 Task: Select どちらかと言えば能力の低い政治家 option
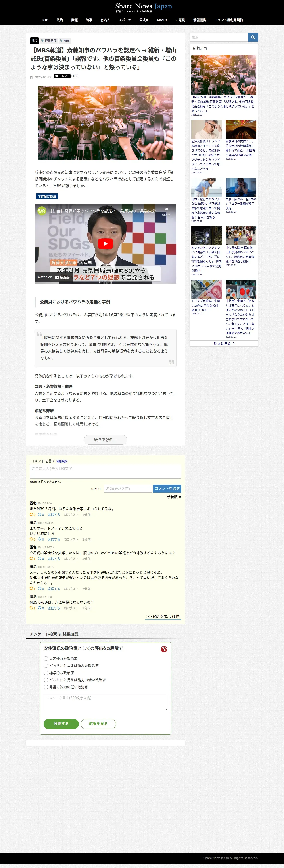pyautogui.click(x=46, y=680)
